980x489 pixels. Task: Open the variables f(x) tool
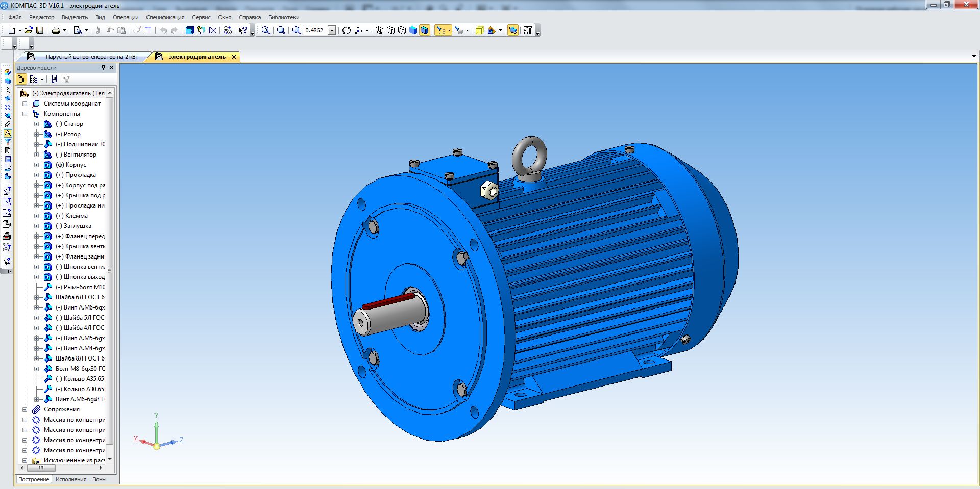[x=212, y=30]
